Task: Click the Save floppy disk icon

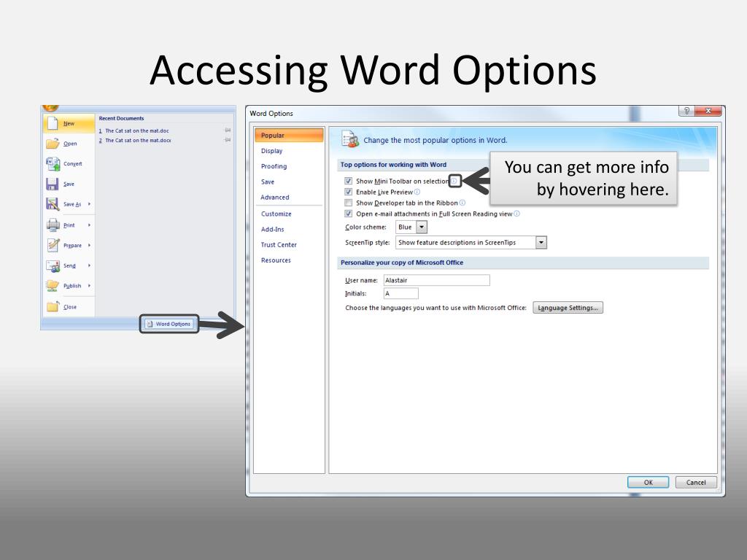Action: point(52,184)
